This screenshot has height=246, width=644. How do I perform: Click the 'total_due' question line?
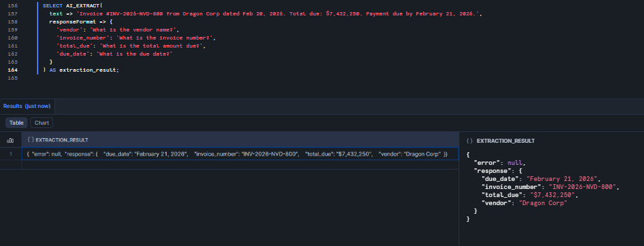pos(130,46)
